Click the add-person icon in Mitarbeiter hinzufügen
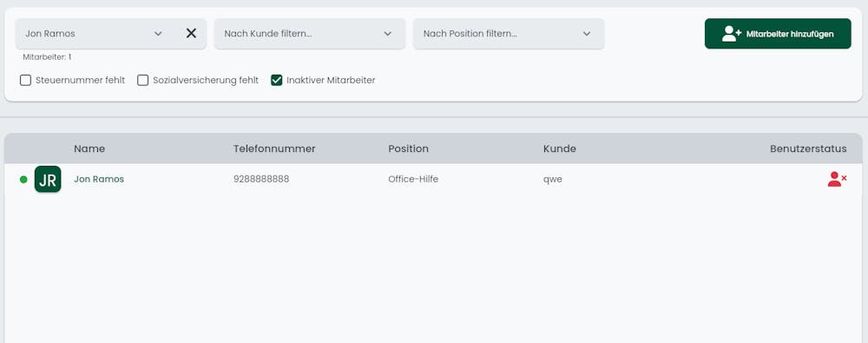The width and height of the screenshot is (868, 343). [x=732, y=33]
